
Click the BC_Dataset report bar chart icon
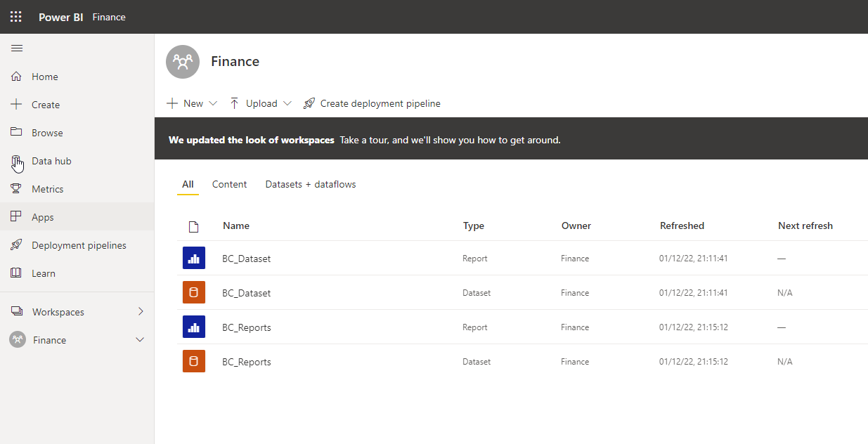[194, 258]
